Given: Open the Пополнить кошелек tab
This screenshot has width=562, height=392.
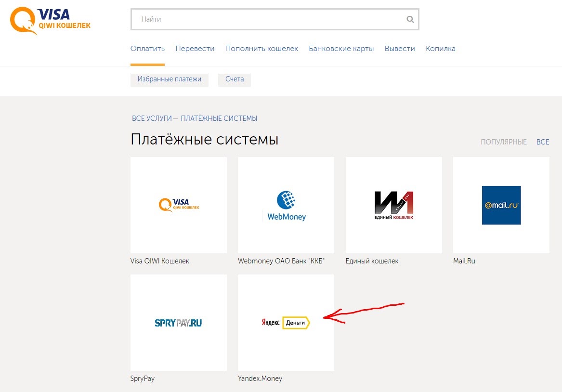Looking at the screenshot, I should 261,49.
